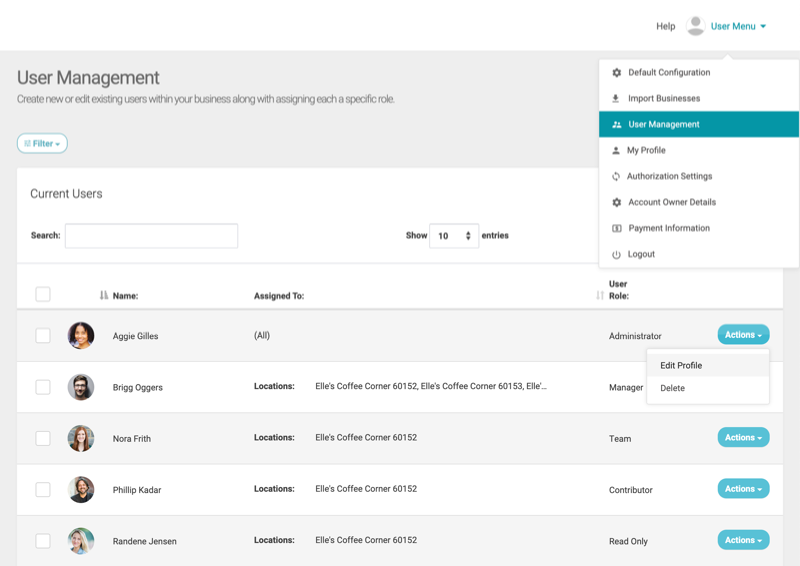Check the box for Aggie Gilles
This screenshot has height=566, width=800.
click(x=43, y=336)
